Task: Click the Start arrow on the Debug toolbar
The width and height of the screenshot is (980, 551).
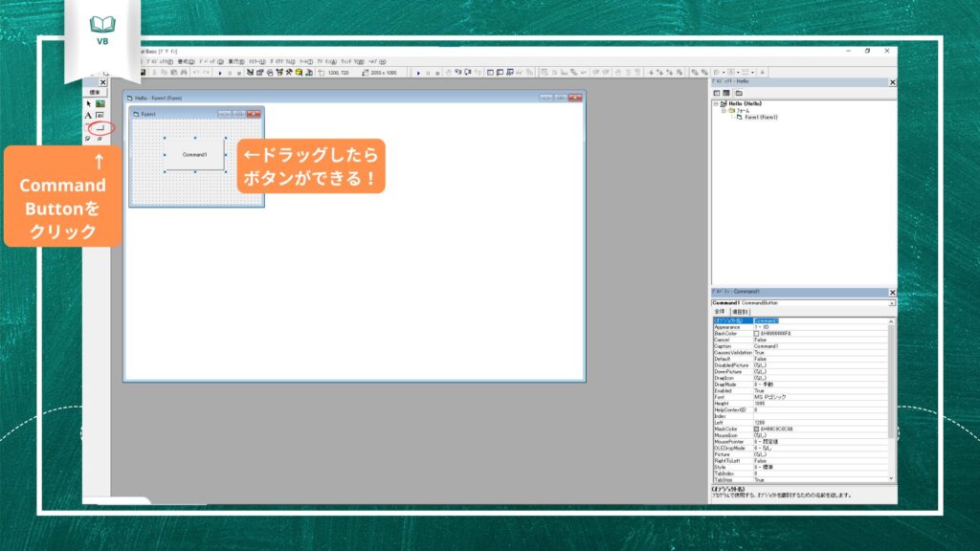Action: pos(418,73)
